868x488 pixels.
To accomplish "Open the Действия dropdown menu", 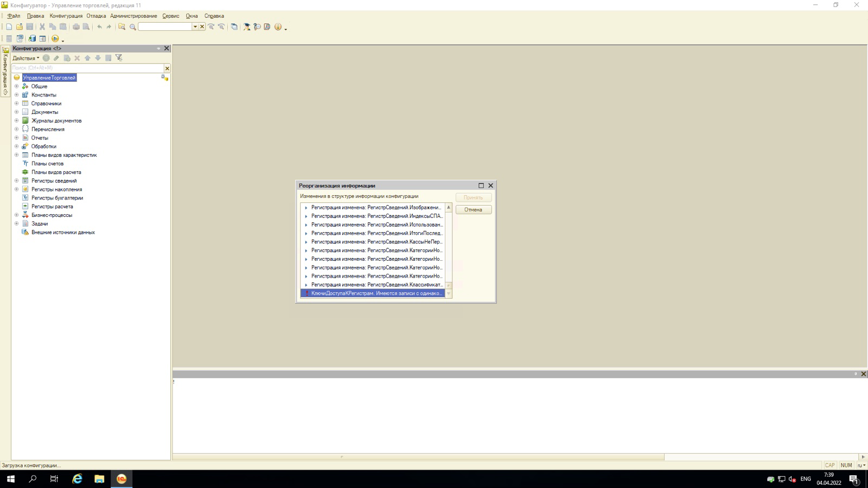I will point(25,58).
